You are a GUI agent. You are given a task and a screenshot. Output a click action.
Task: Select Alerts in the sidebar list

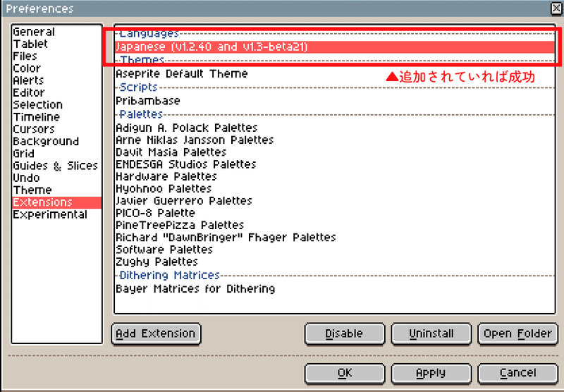57,80
